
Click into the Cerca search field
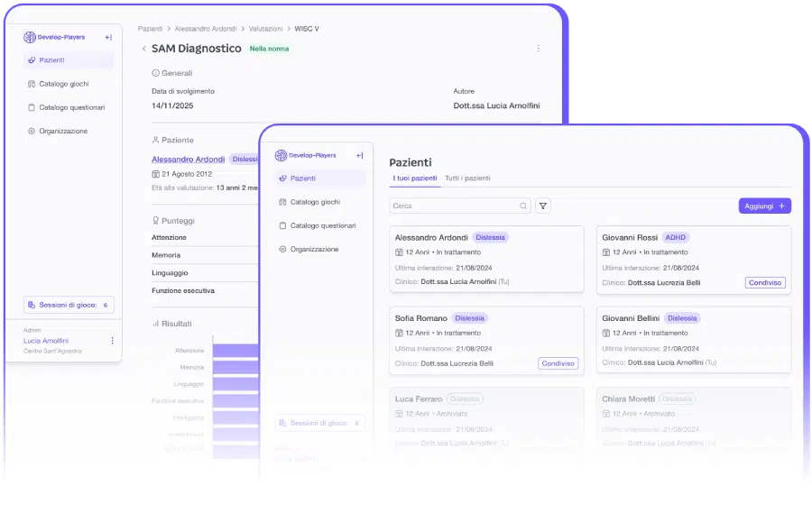coord(454,206)
